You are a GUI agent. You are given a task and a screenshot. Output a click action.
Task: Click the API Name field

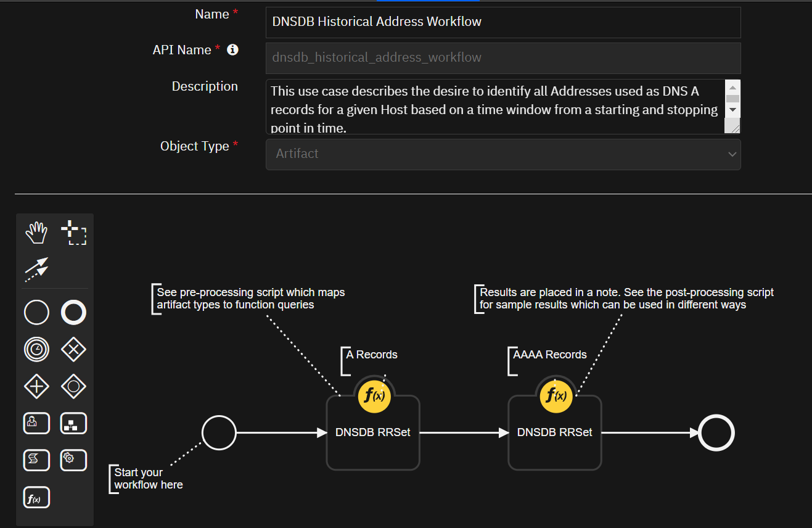[x=503, y=58]
